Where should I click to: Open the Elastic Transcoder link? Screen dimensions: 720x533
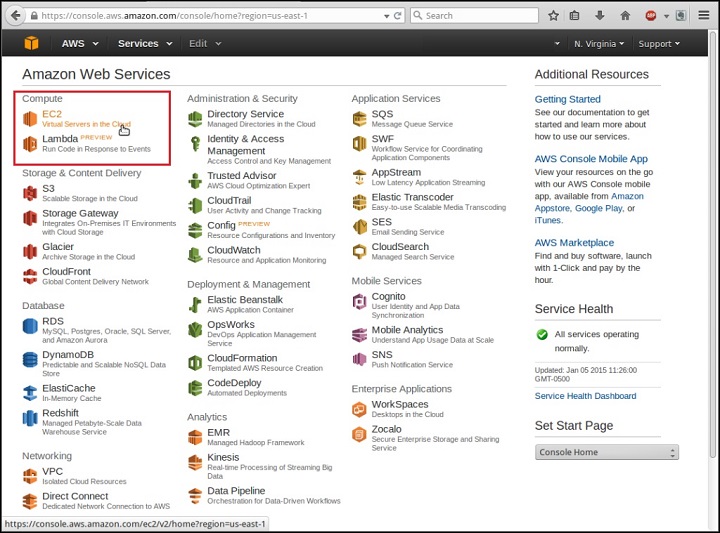pyautogui.click(x=412, y=197)
